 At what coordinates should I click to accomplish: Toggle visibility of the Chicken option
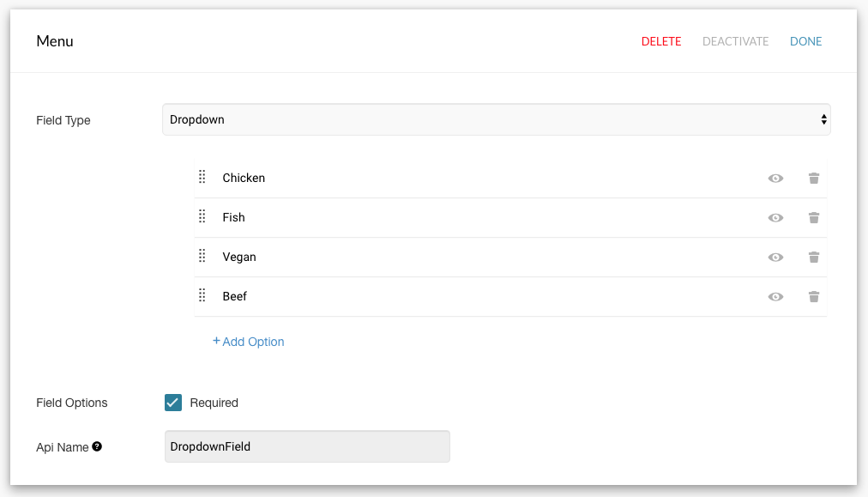point(775,179)
